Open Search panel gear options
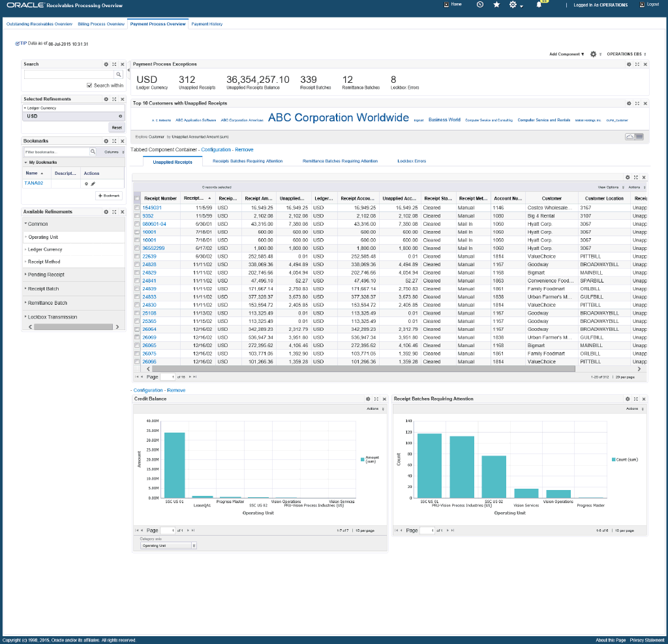The width and height of the screenshot is (668, 644). pos(106,65)
